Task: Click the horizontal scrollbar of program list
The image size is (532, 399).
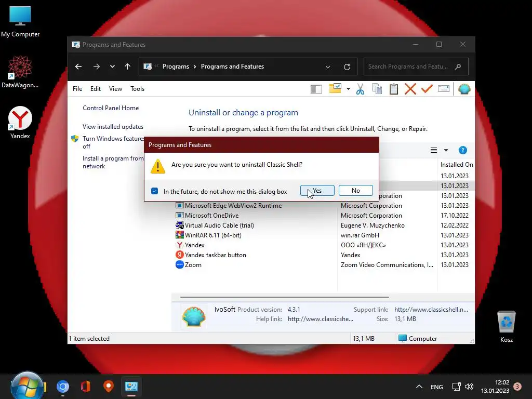Action: [x=284, y=297]
